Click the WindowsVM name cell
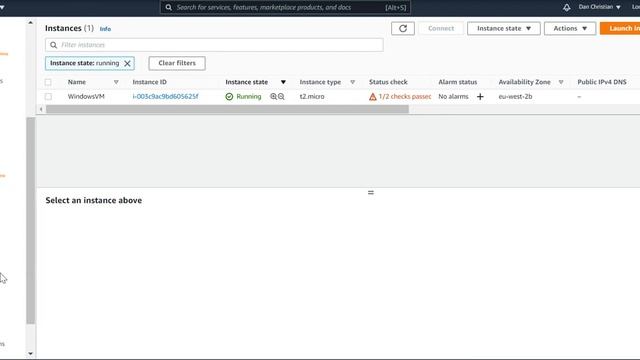640x360 pixels. [x=86, y=97]
